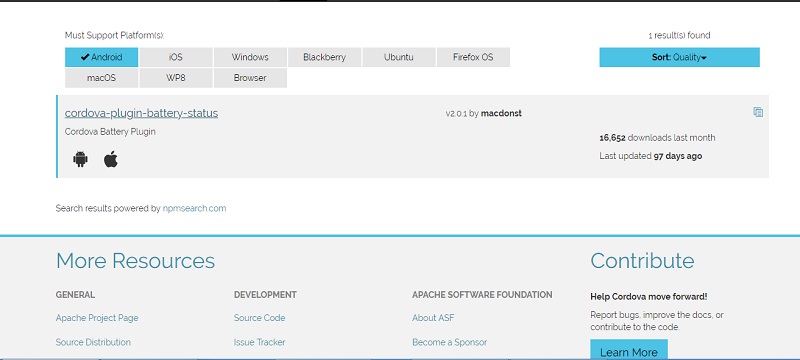Click the DEVELOPMENT column heading
The width and height of the screenshot is (800, 360).
click(265, 295)
